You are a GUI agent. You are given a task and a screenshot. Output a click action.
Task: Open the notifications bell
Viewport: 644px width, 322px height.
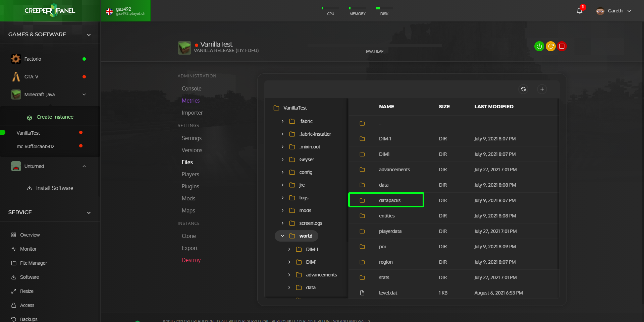click(x=580, y=11)
